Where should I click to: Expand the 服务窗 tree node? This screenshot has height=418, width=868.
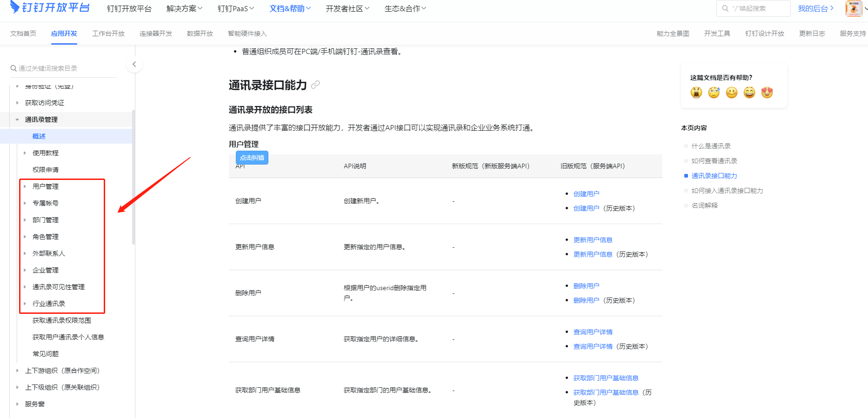tap(17, 404)
